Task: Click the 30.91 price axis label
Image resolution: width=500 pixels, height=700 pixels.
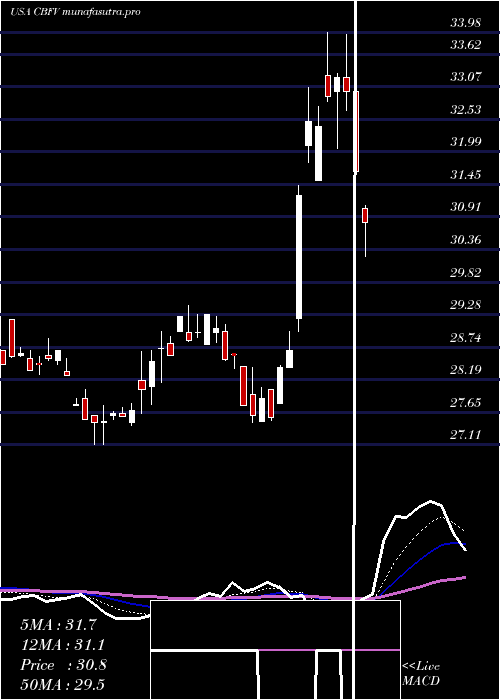Action: pyautogui.click(x=466, y=207)
